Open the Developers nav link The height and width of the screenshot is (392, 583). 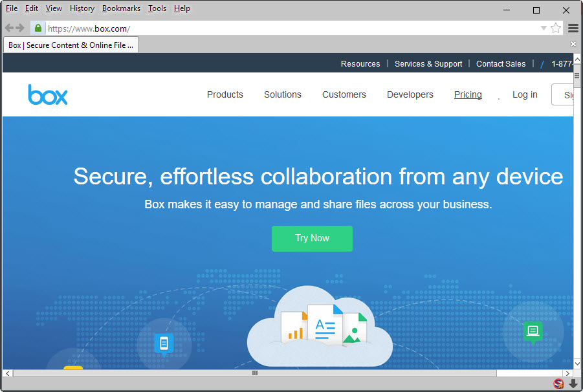coord(410,94)
